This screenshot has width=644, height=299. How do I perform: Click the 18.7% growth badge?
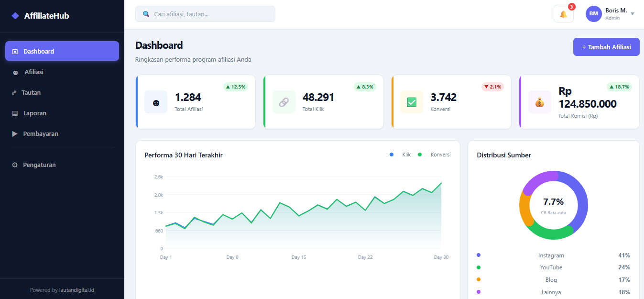(619, 87)
